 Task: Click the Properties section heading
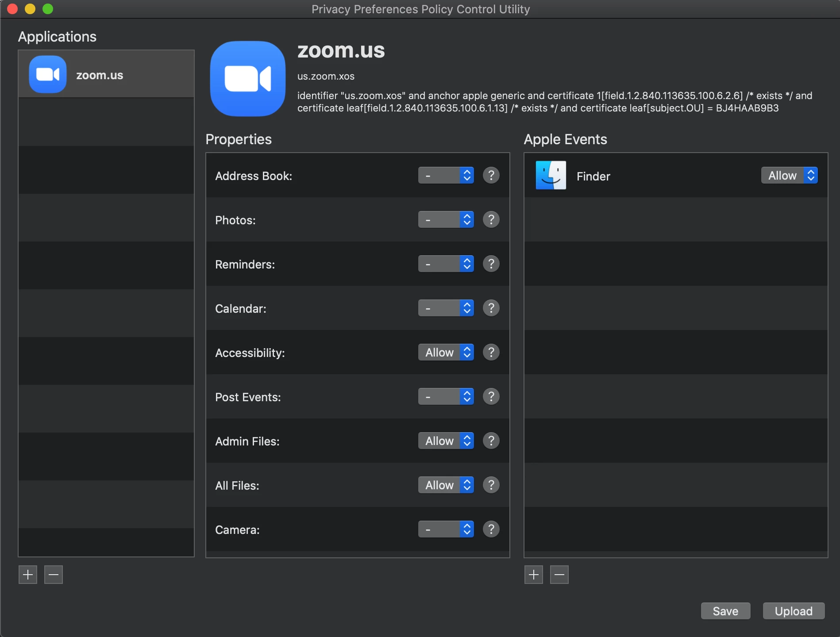coord(239,139)
